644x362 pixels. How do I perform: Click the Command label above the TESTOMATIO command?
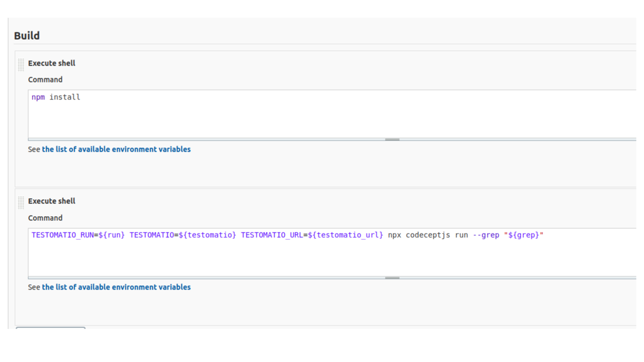coord(45,218)
